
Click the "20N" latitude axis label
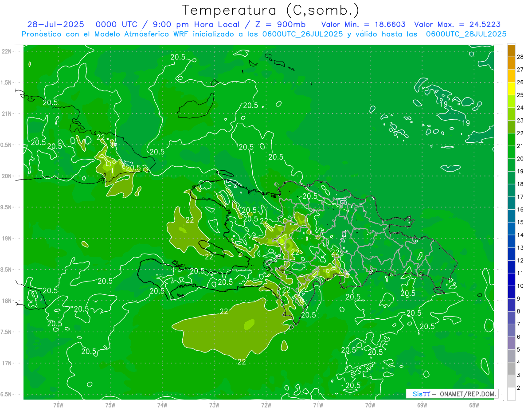pos(8,176)
